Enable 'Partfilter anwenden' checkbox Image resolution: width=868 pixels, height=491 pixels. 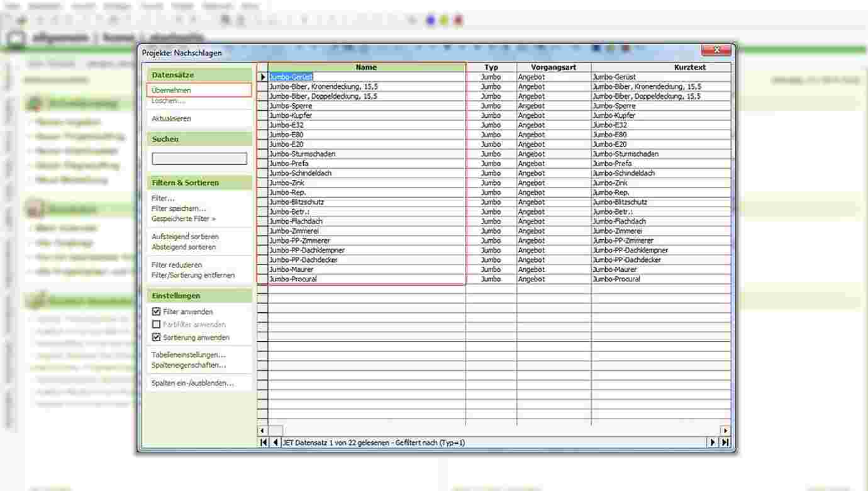pos(157,324)
